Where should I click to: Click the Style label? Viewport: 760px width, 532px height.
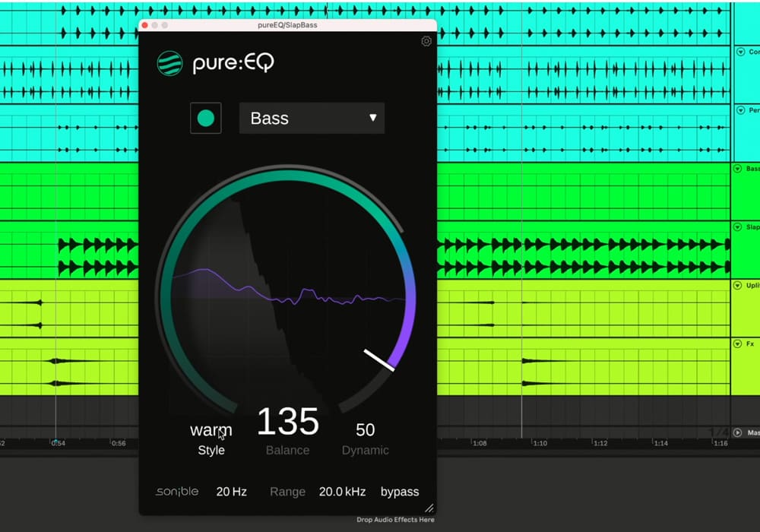click(211, 450)
